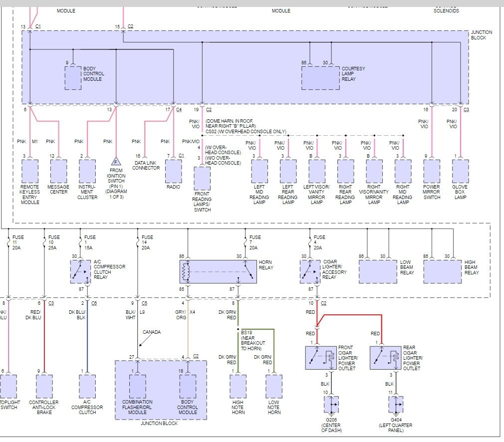
Task: Select the 'RED/DK BLU' wire color label
Action: pyautogui.click(x=33, y=315)
